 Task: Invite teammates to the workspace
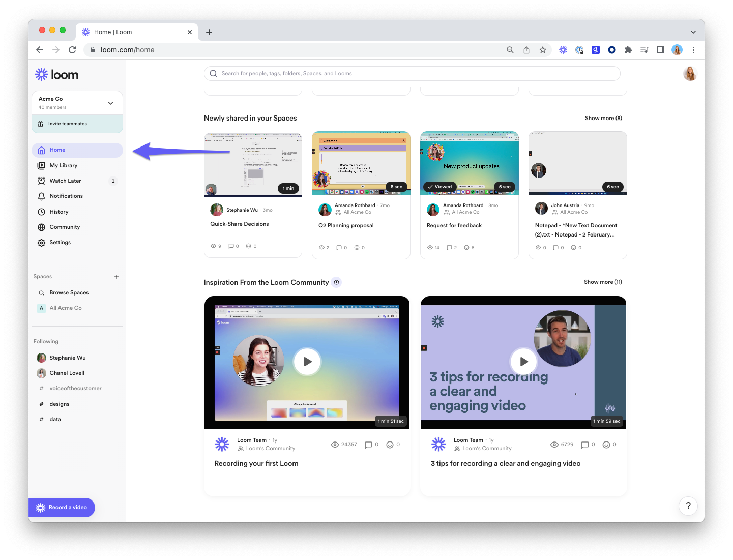pos(67,124)
